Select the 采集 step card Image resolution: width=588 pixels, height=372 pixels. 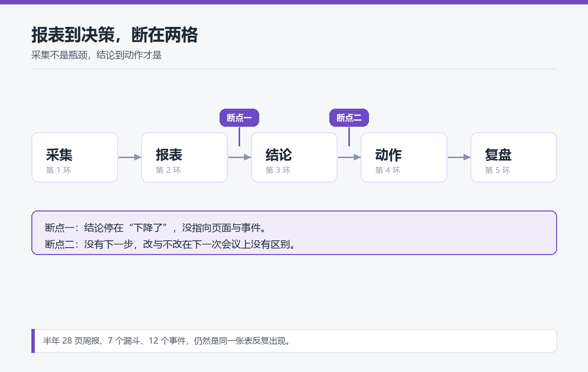pyautogui.click(x=74, y=157)
